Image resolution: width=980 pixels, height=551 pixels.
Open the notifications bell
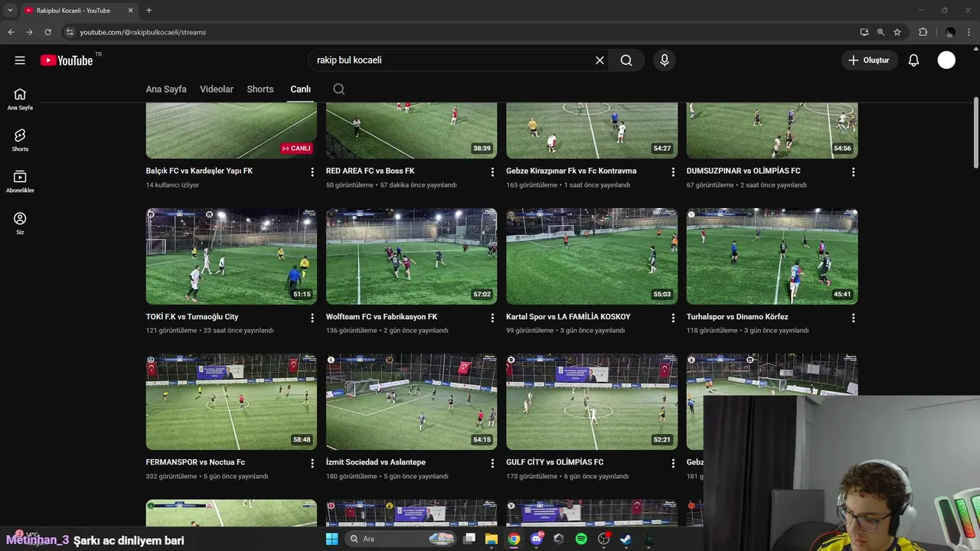(913, 60)
